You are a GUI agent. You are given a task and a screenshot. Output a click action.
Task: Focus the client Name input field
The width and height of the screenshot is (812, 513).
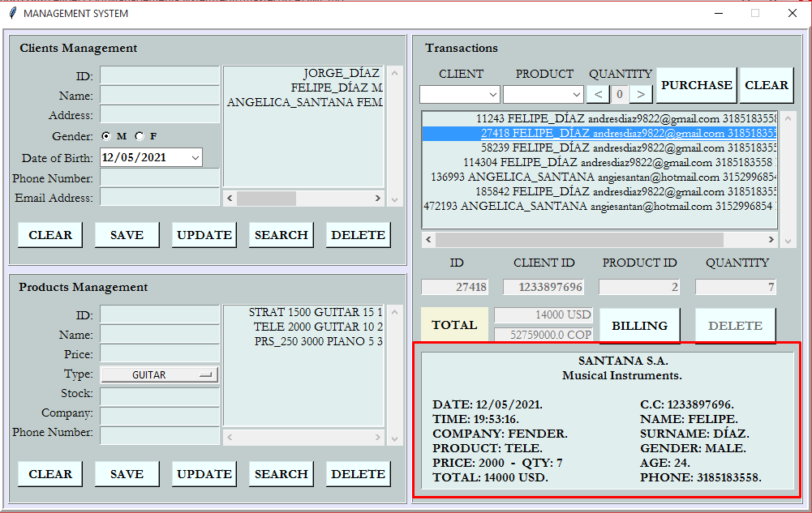(x=160, y=95)
